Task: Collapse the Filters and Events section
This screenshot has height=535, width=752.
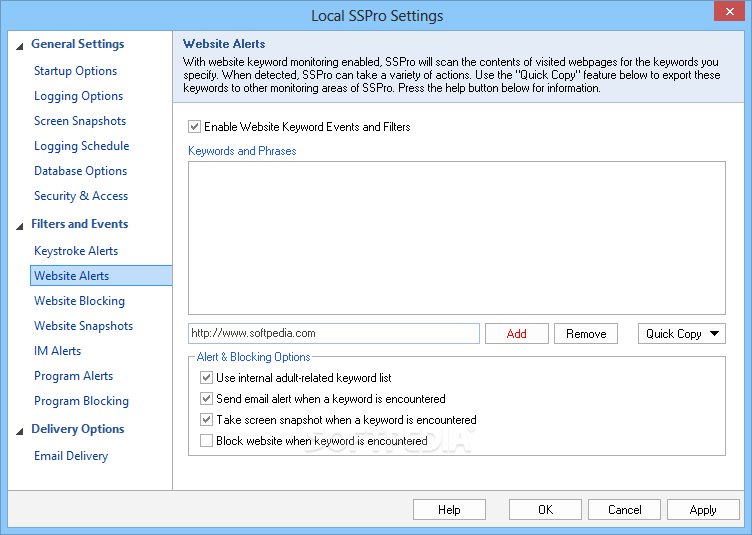Action: pos(20,226)
